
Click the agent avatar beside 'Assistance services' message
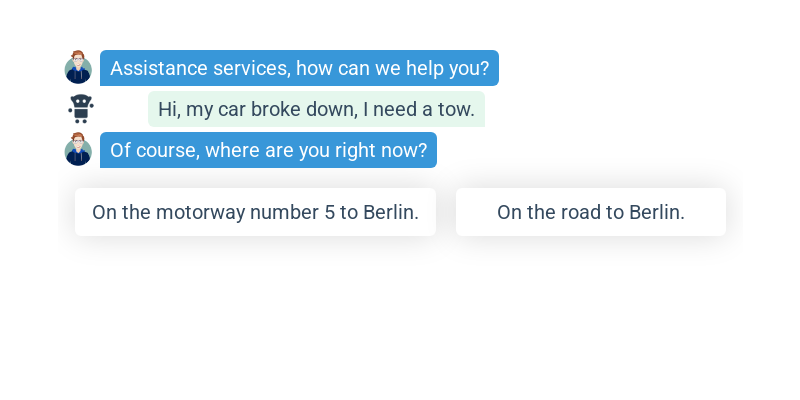click(x=78, y=67)
